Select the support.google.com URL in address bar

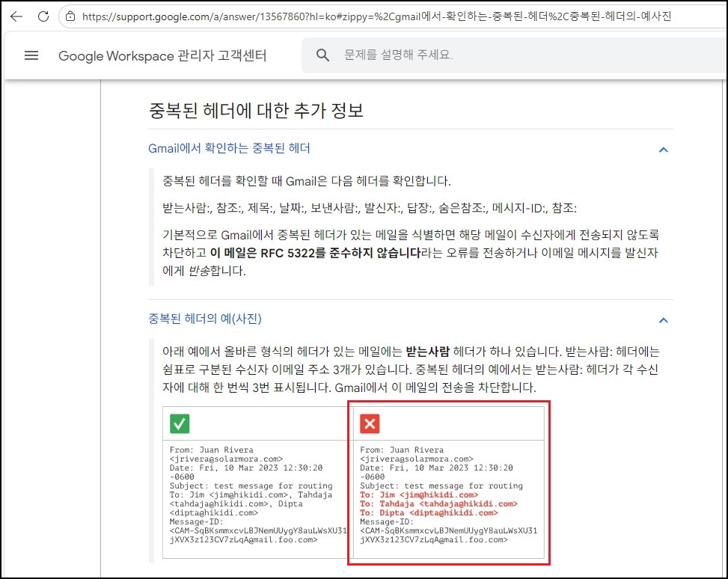376,16
